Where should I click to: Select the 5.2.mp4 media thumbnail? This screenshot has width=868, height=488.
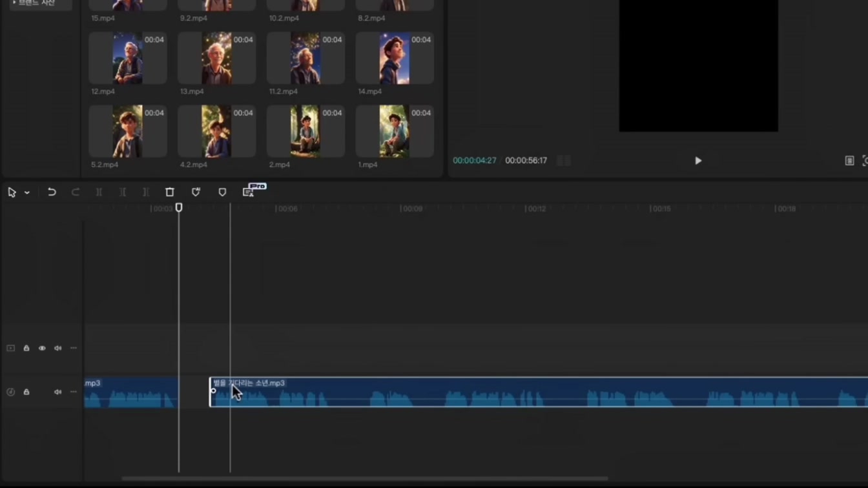[128, 132]
